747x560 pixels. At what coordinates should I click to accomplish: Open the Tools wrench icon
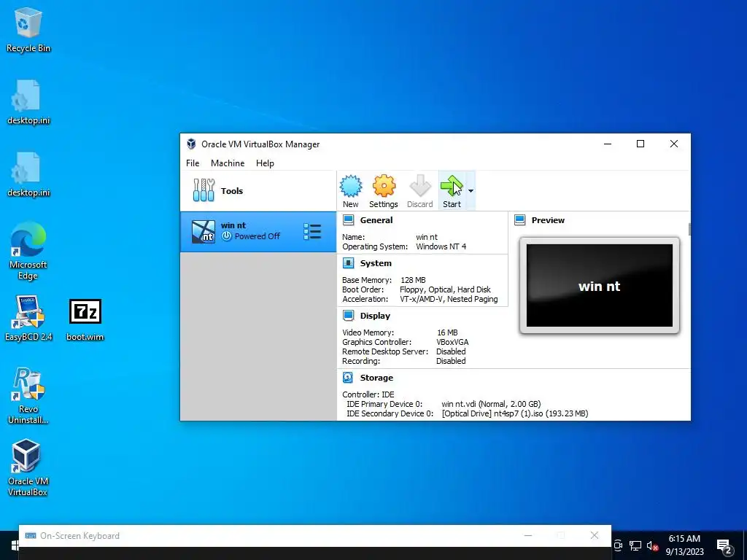point(204,190)
